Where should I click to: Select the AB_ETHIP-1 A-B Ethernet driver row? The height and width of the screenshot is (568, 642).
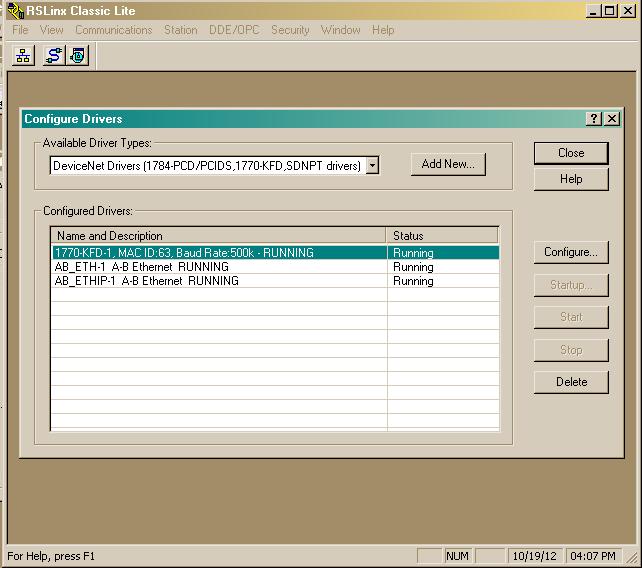[x=275, y=281]
